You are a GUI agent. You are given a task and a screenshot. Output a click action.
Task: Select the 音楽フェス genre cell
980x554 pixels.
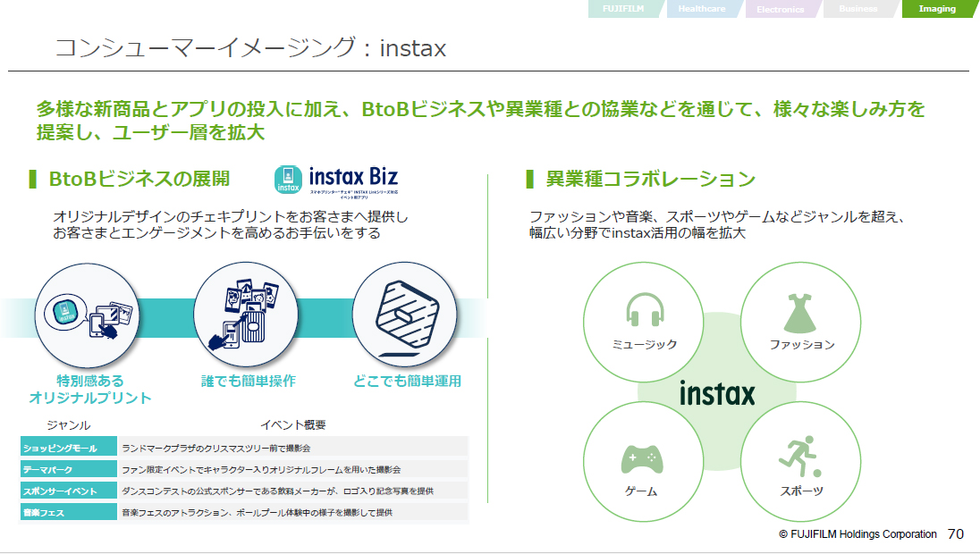pos(69,513)
